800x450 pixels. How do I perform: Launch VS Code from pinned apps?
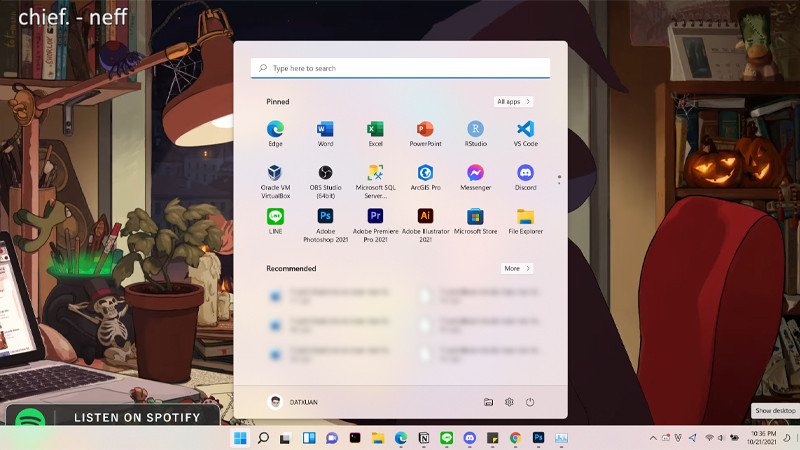pyautogui.click(x=525, y=133)
